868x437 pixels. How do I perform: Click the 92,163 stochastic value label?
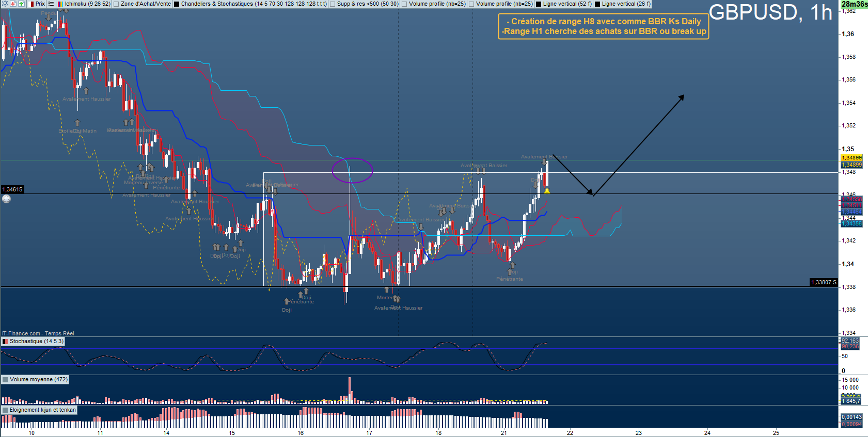click(850, 341)
